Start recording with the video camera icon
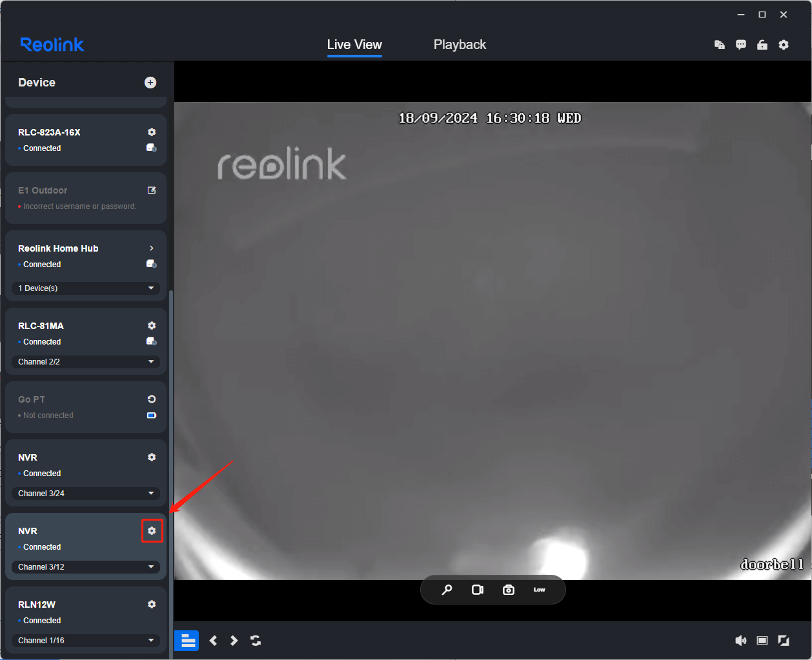Screen dimensions: 812x660 click(478, 590)
